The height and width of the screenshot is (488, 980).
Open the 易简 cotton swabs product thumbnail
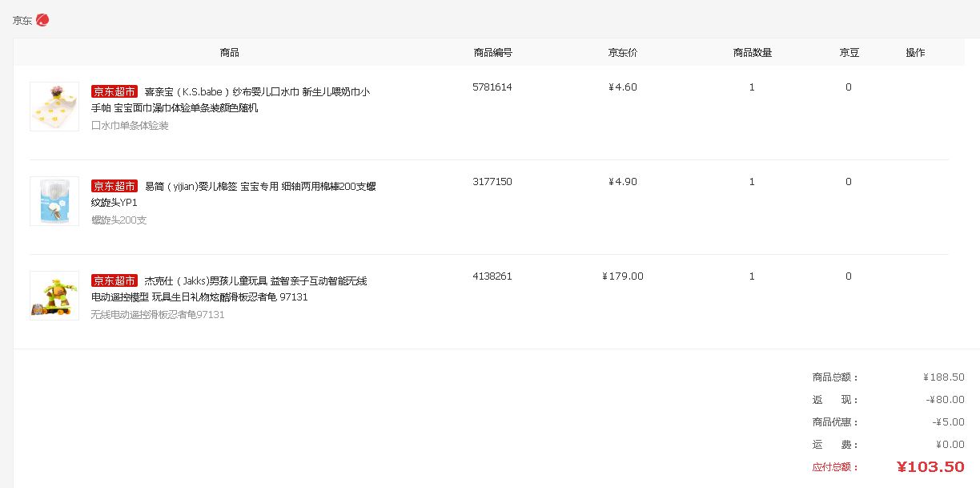pos(54,201)
